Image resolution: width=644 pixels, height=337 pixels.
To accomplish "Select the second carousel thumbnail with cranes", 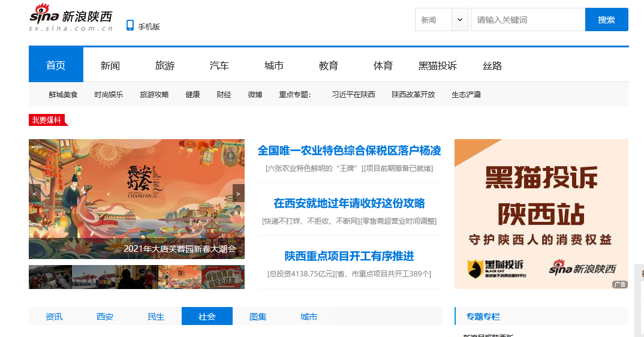I will 94,277.
